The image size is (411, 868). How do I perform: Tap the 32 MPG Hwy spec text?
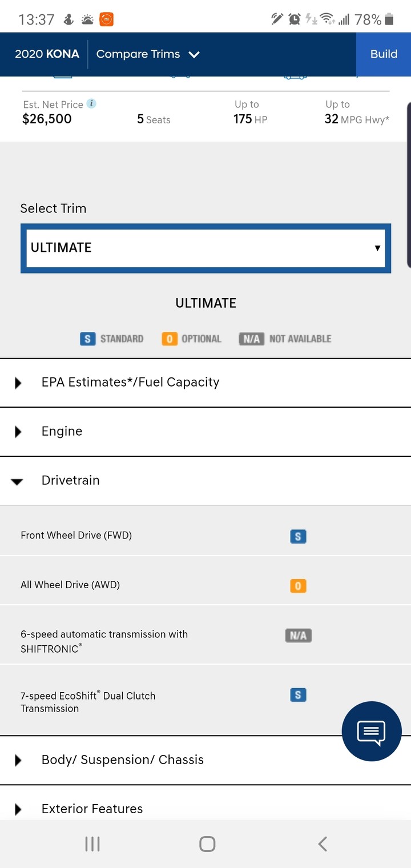[x=357, y=119]
